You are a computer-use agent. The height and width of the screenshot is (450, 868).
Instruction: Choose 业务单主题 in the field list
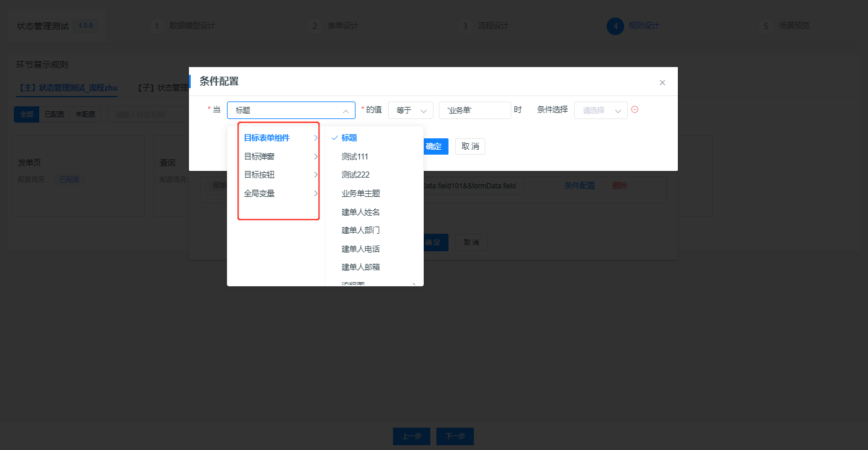pyautogui.click(x=374, y=194)
